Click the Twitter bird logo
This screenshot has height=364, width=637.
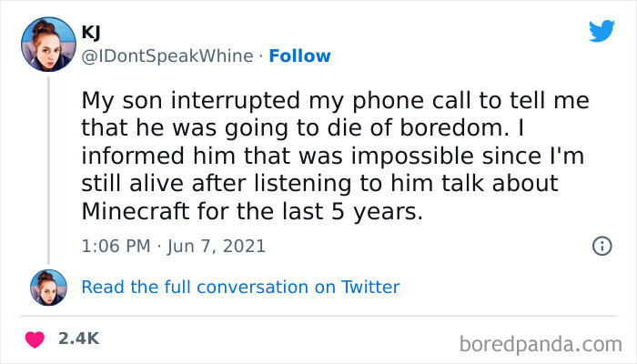tap(602, 31)
